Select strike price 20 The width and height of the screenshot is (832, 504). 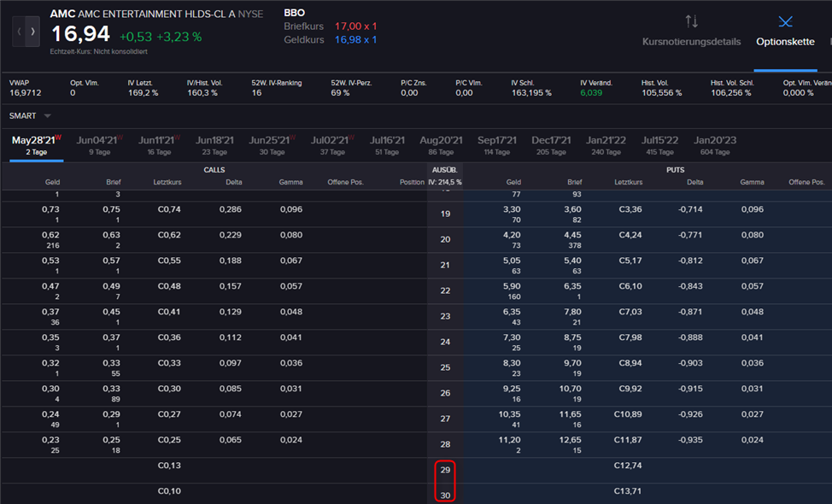point(445,239)
